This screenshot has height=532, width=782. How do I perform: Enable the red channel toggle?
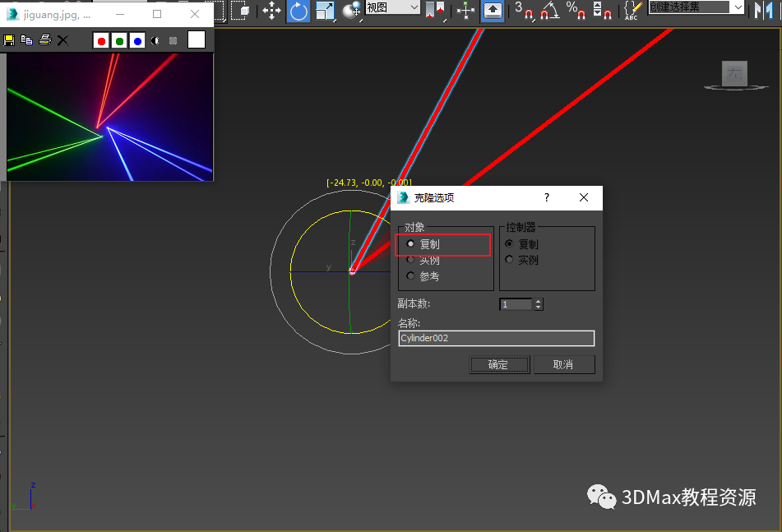click(101, 40)
